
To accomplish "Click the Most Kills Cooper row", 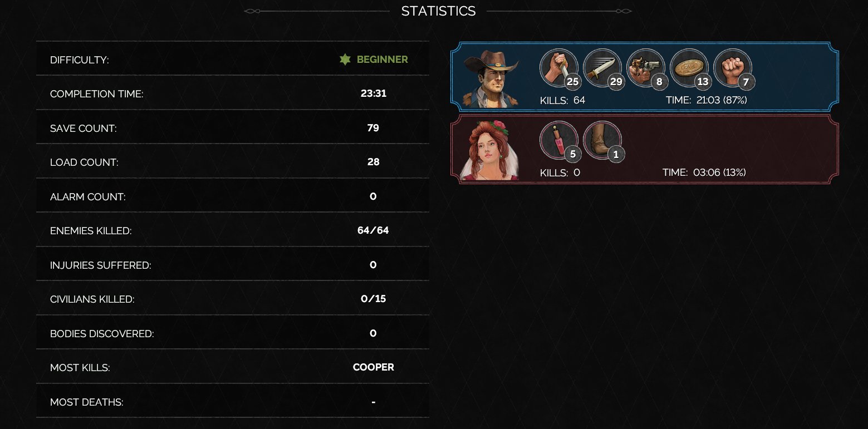I will tap(233, 367).
